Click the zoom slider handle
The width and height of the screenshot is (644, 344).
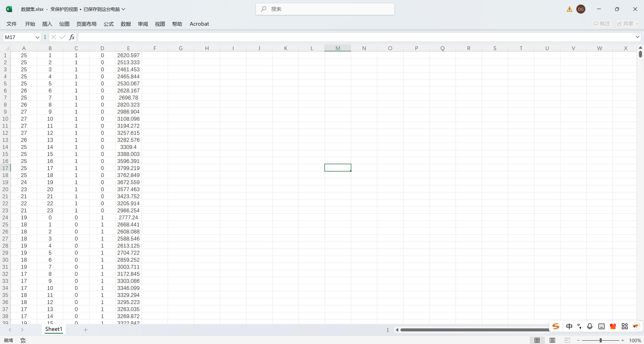pyautogui.click(x=600, y=340)
